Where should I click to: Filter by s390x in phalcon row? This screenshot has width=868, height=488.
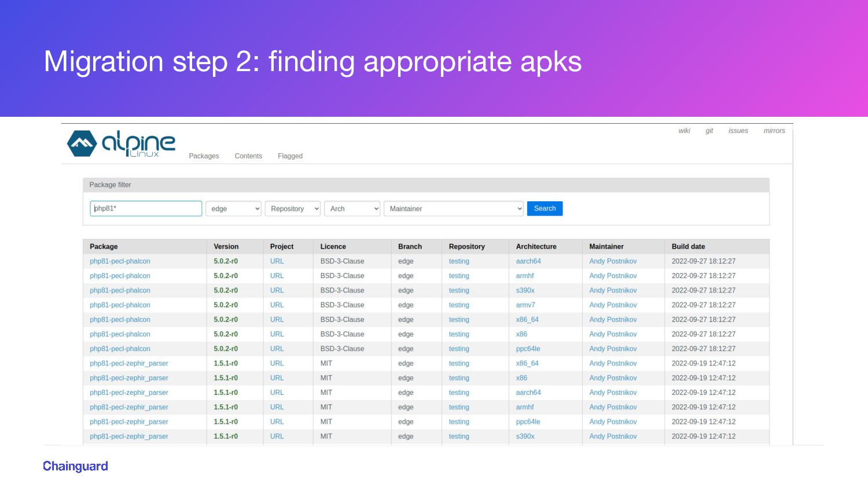click(x=525, y=290)
